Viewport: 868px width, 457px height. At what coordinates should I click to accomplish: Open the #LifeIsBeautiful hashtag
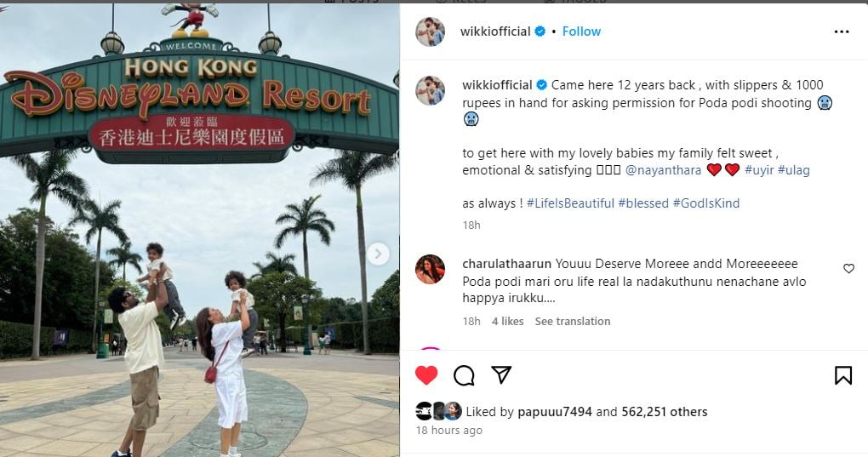pyautogui.click(x=570, y=203)
